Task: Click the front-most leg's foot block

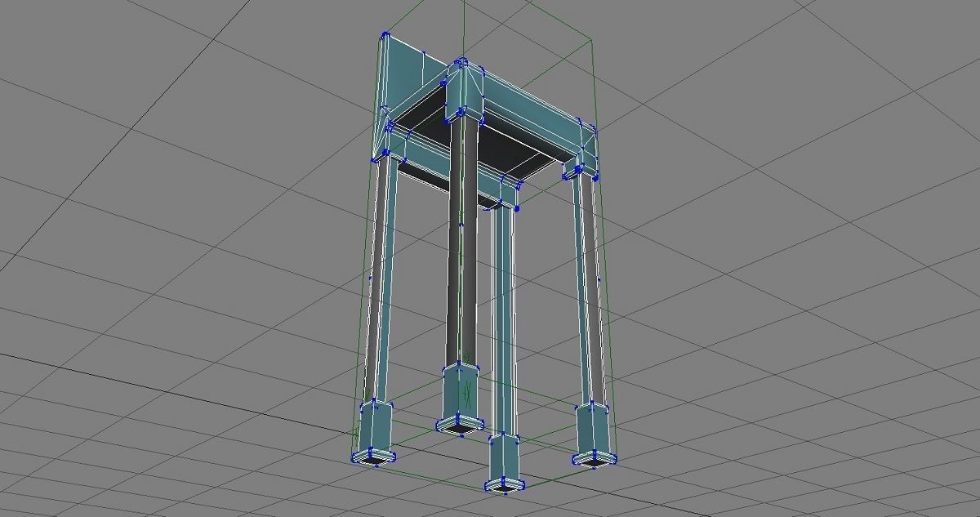Action: (506, 465)
